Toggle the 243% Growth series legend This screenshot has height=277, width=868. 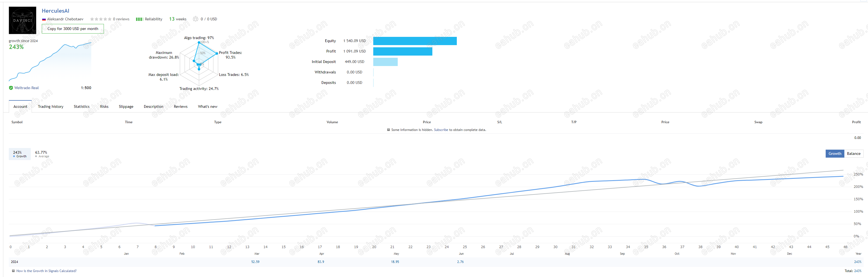pyautogui.click(x=20, y=154)
